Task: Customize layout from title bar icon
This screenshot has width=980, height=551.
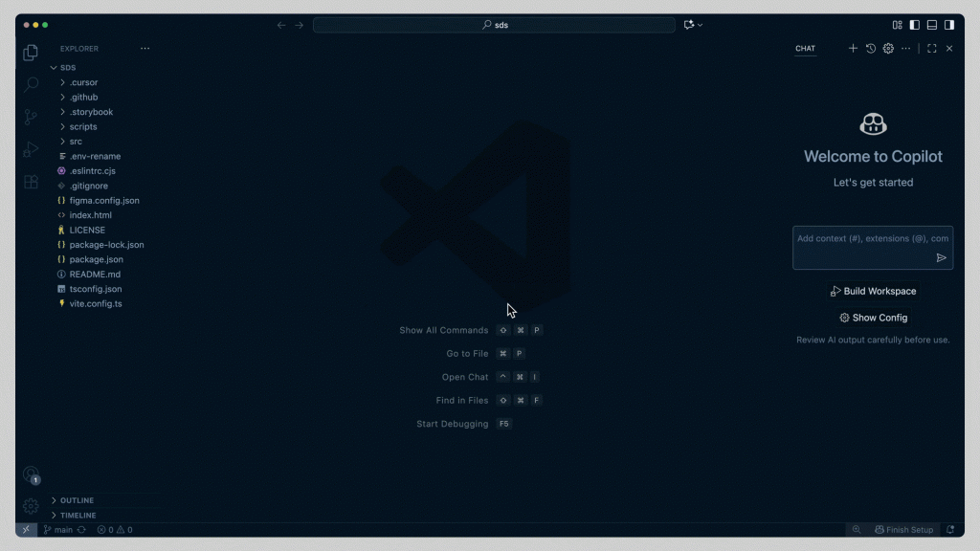Action: pyautogui.click(x=898, y=25)
